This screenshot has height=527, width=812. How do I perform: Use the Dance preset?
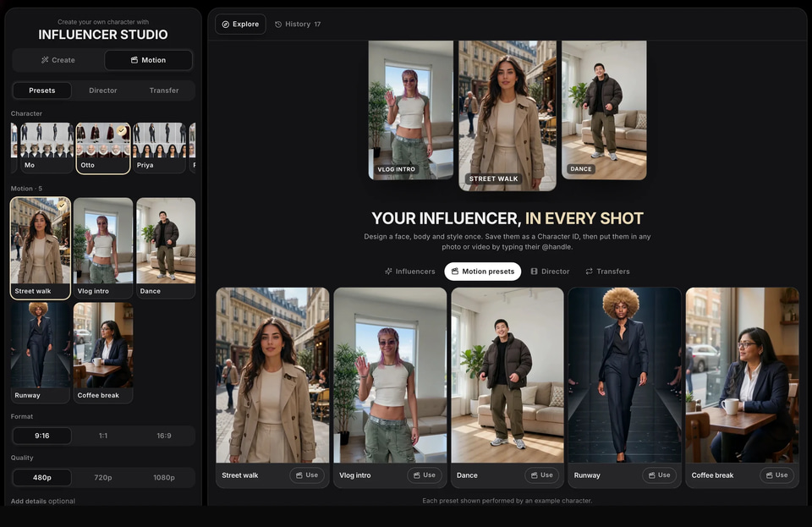point(542,475)
